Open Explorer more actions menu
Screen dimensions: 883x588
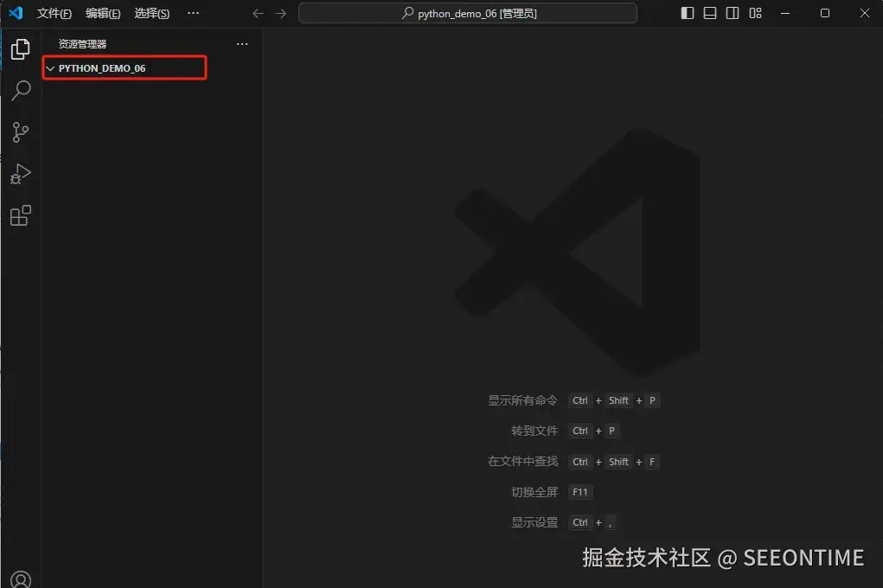tap(242, 44)
